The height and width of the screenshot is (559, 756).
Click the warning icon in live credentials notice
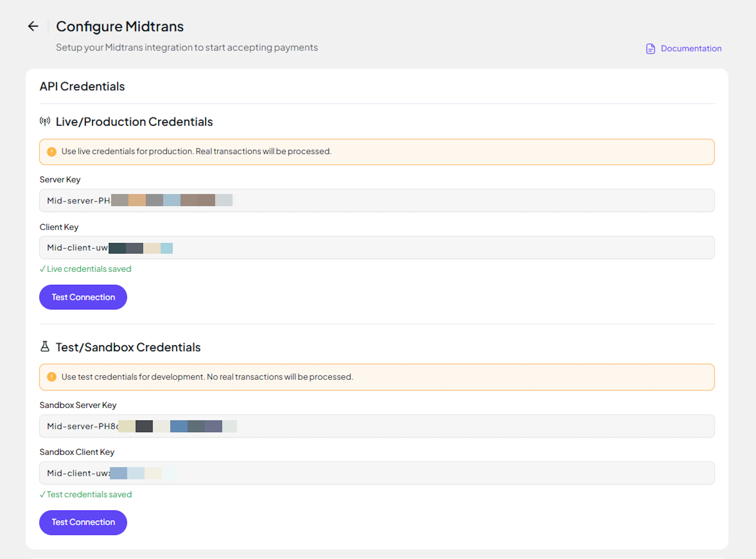click(51, 152)
